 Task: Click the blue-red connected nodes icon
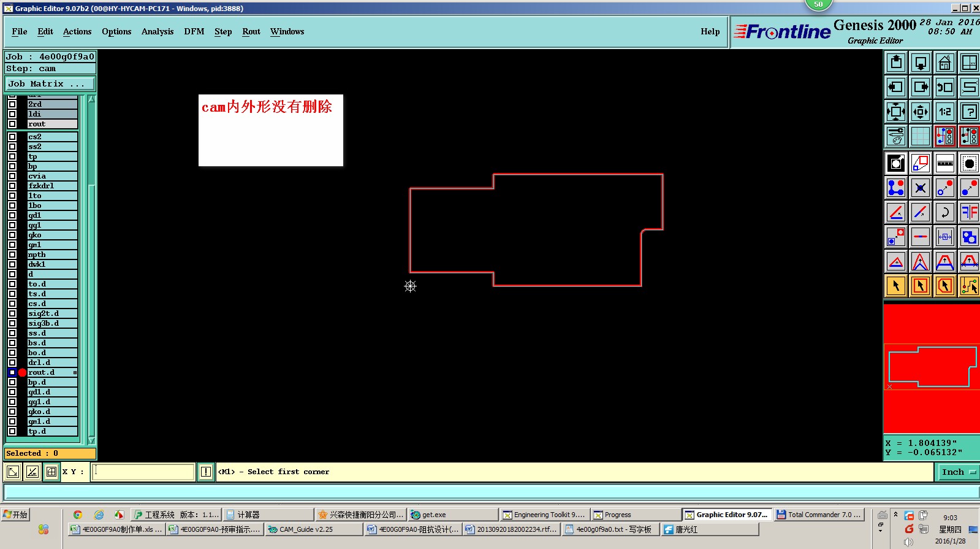click(x=896, y=188)
